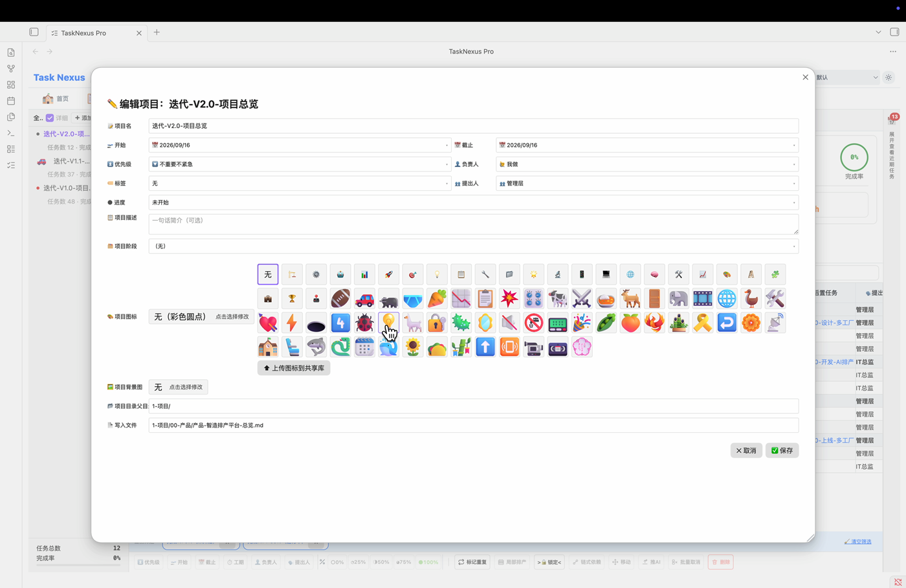Select the 无 (no icon) option

(x=268, y=274)
